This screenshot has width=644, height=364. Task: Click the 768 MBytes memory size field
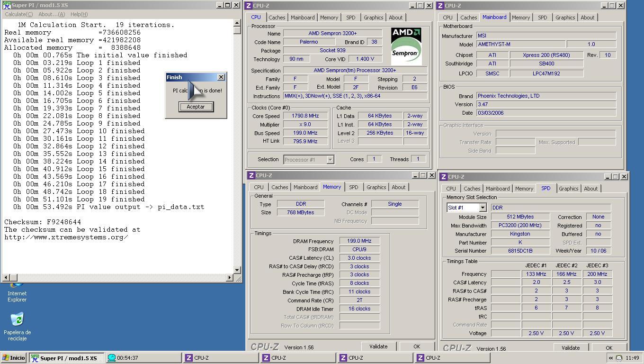click(x=301, y=212)
